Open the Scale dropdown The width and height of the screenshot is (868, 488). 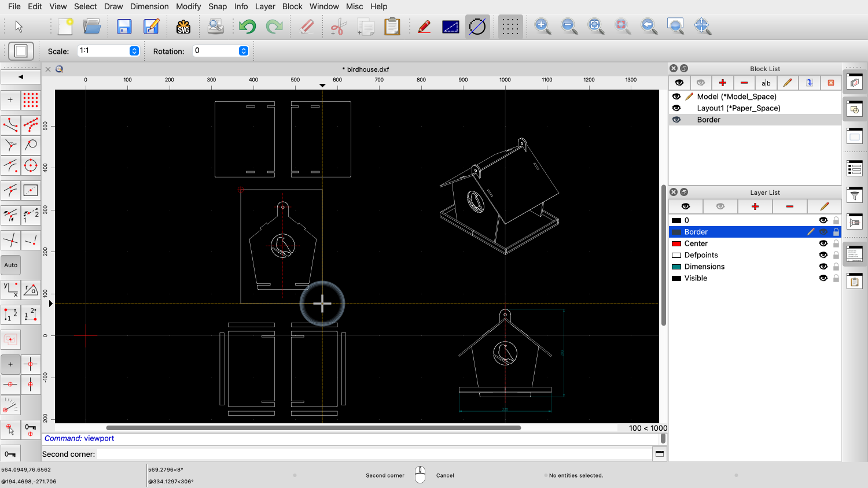[x=134, y=51]
